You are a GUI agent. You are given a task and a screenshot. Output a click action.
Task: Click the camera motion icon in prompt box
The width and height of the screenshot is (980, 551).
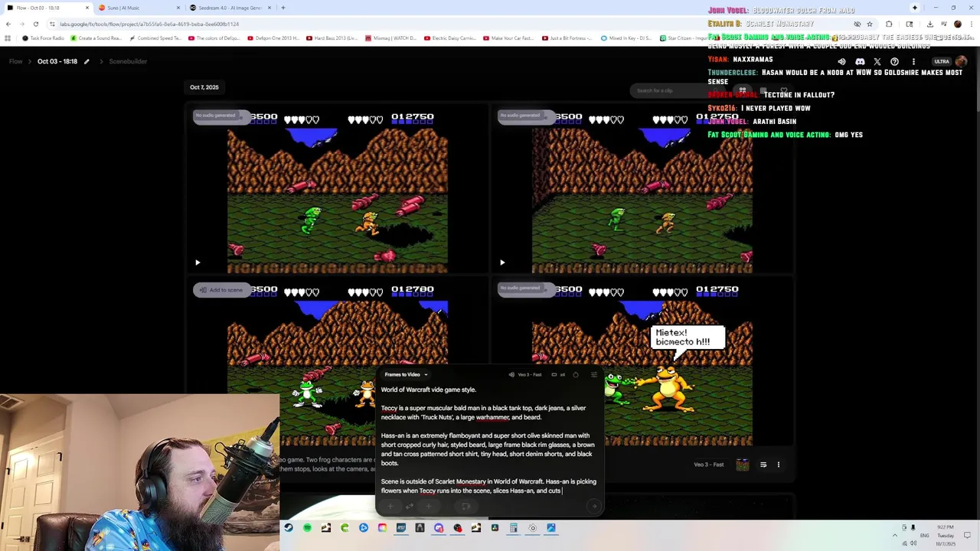tap(465, 506)
